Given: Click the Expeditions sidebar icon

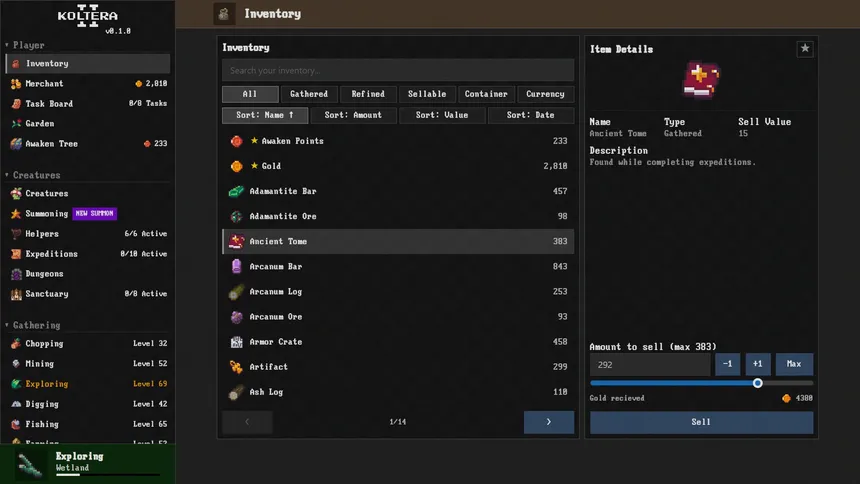Looking at the screenshot, I should [16, 254].
